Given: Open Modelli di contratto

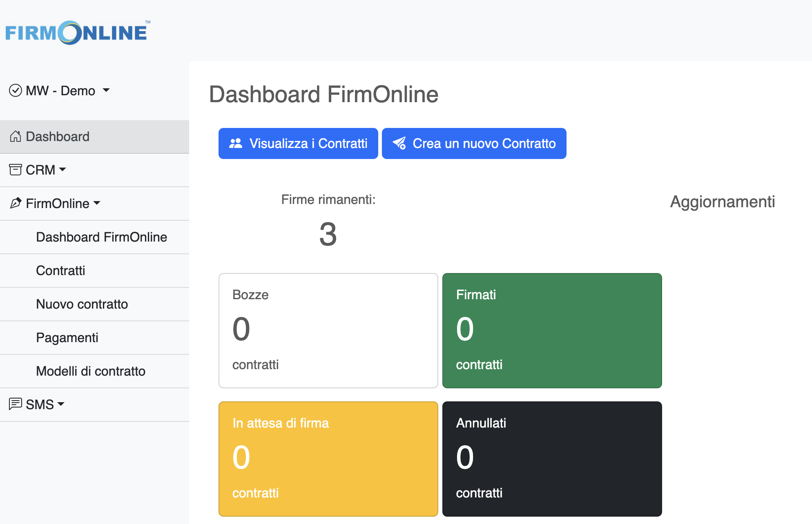Looking at the screenshot, I should pyautogui.click(x=91, y=371).
